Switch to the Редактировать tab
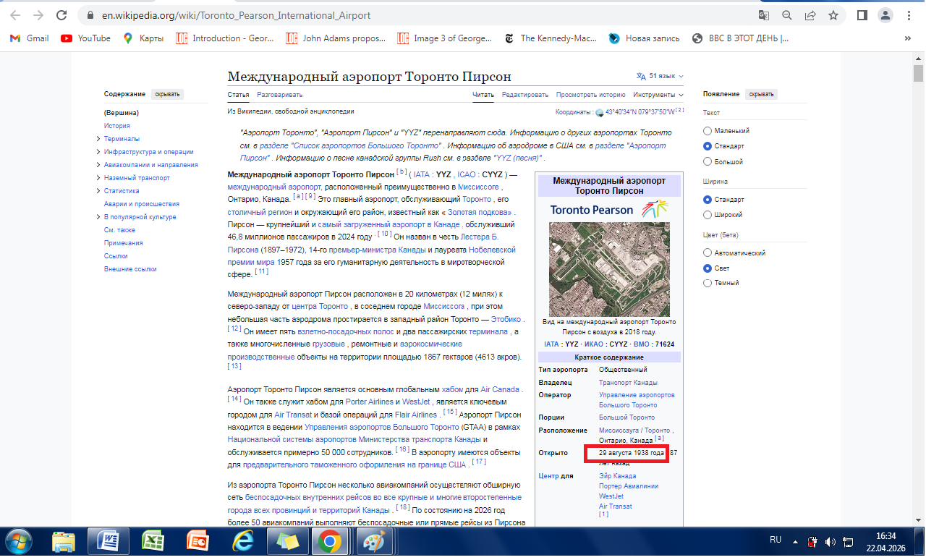This screenshot has width=926, height=560. pos(525,95)
